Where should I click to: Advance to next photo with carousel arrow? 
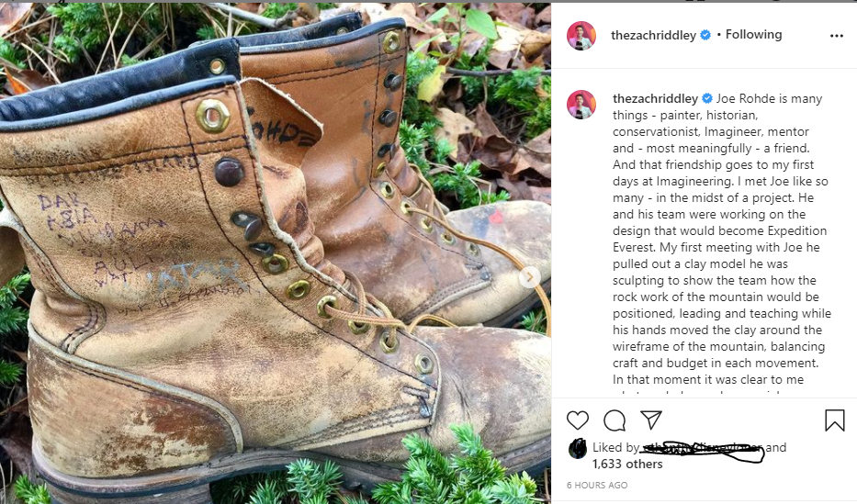pyautogui.click(x=530, y=276)
